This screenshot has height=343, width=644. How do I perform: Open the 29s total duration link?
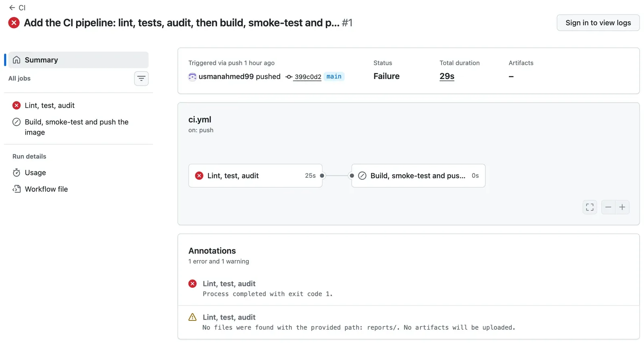point(447,76)
